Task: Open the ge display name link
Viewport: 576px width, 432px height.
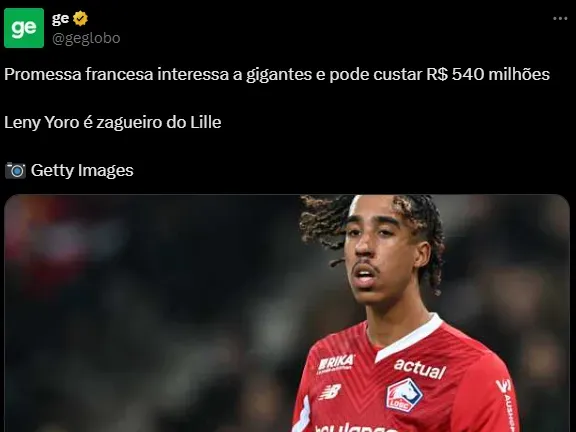Action: pyautogui.click(x=60, y=18)
